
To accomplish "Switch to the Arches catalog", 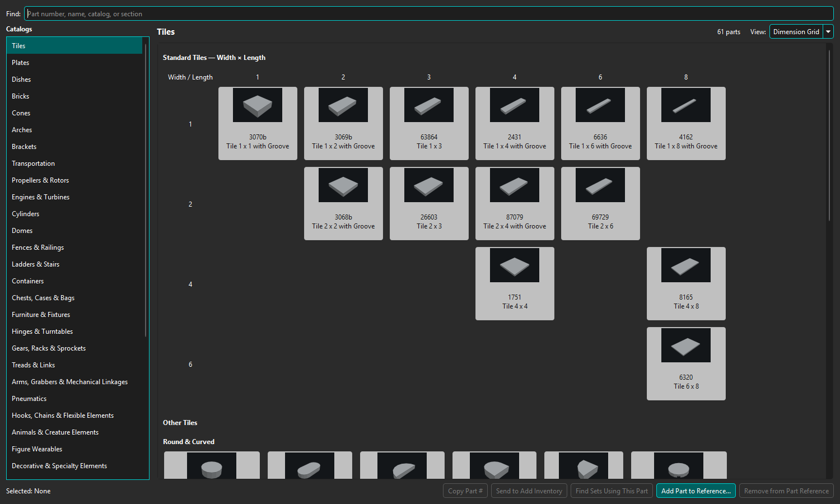I will click(x=74, y=130).
